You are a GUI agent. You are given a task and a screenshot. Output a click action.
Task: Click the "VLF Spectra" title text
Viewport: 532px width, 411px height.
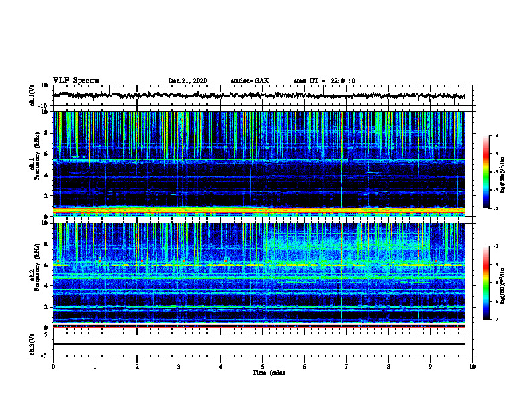(x=76, y=81)
